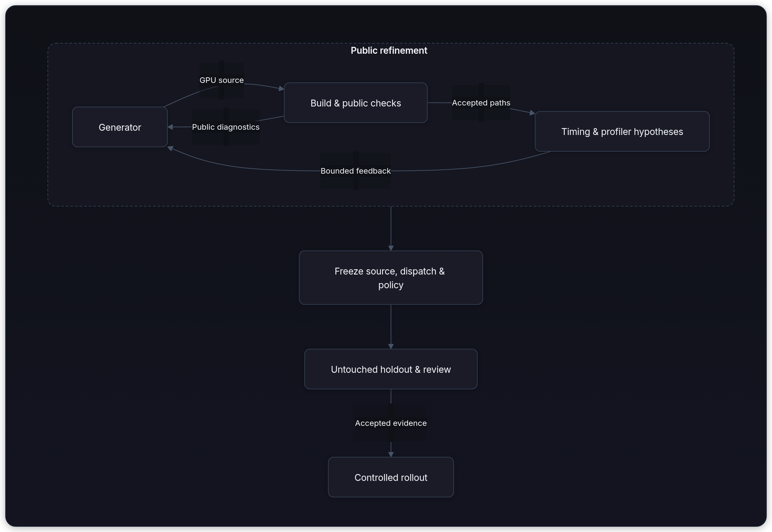
Task: Select the Timing & profiler hypotheses node
Action: pyautogui.click(x=622, y=131)
